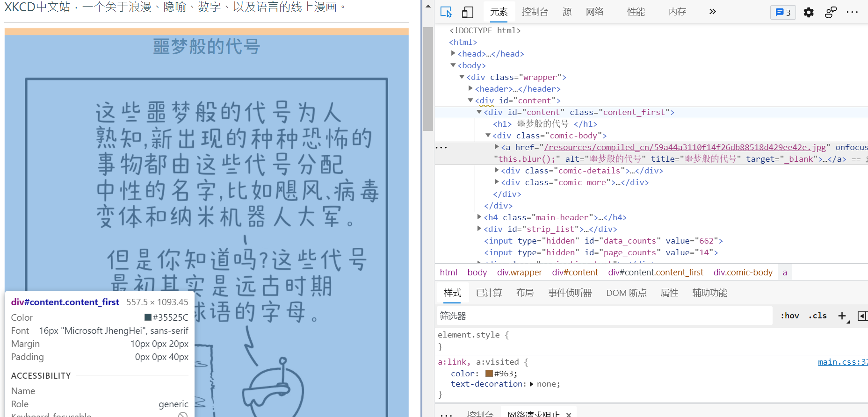Expand the header element node
Image resolution: width=868 pixels, height=417 pixels.
(x=471, y=88)
